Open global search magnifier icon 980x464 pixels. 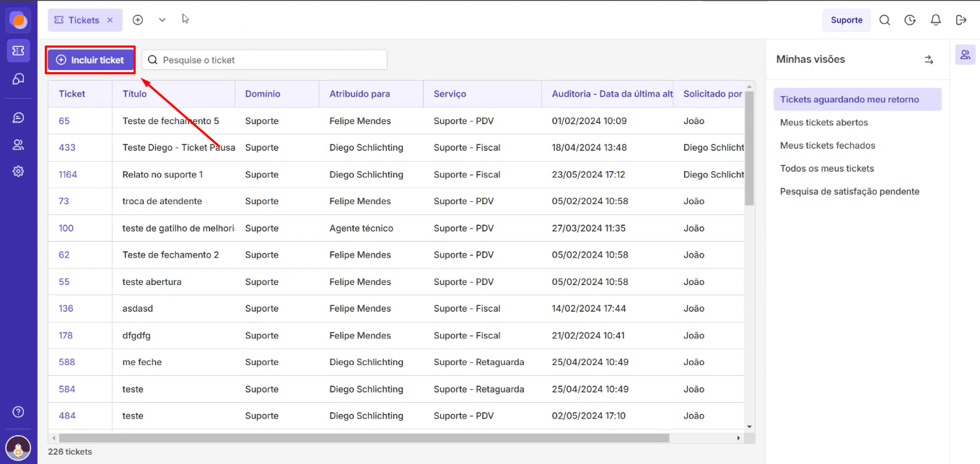click(885, 20)
